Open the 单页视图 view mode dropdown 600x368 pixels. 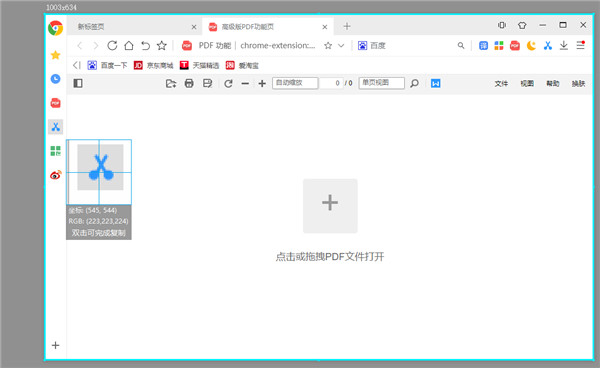coord(382,83)
